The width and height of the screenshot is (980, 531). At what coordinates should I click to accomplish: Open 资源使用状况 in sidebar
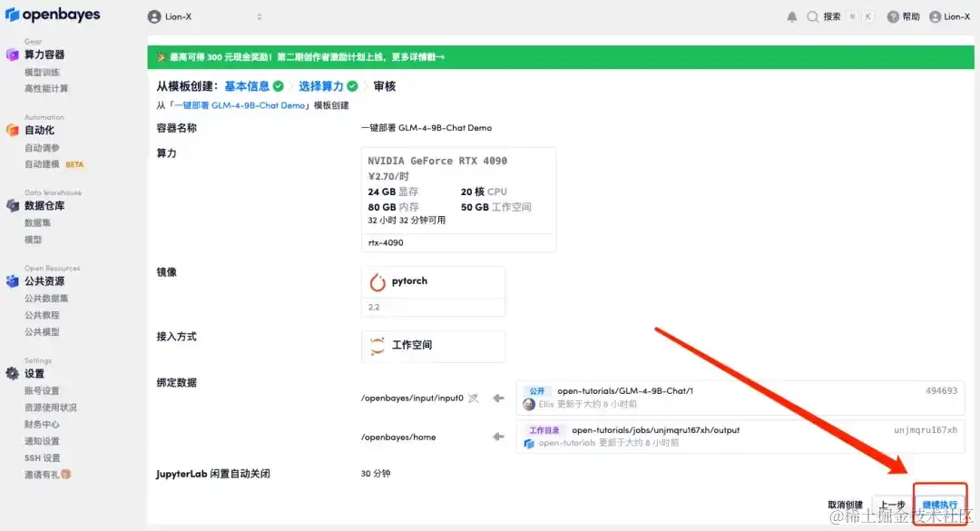51,408
